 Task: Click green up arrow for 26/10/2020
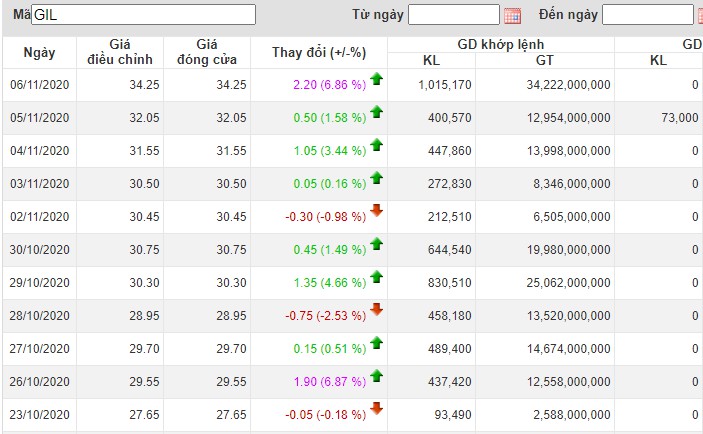pyautogui.click(x=376, y=375)
